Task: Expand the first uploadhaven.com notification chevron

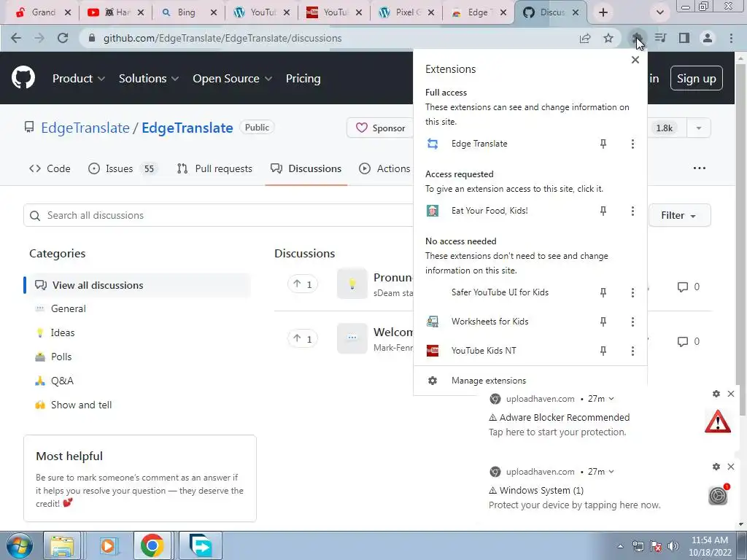Action: [x=611, y=399]
